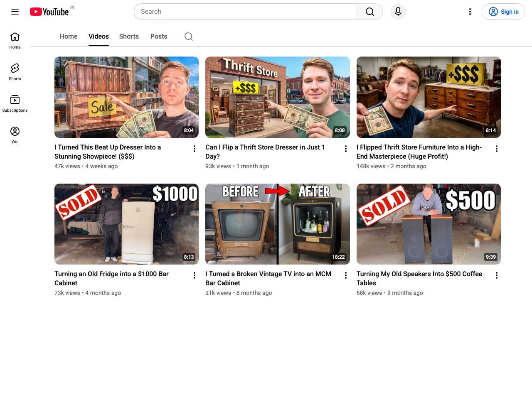The height and width of the screenshot is (407, 532).
Task: Click the search magnifier button
Action: (370, 12)
